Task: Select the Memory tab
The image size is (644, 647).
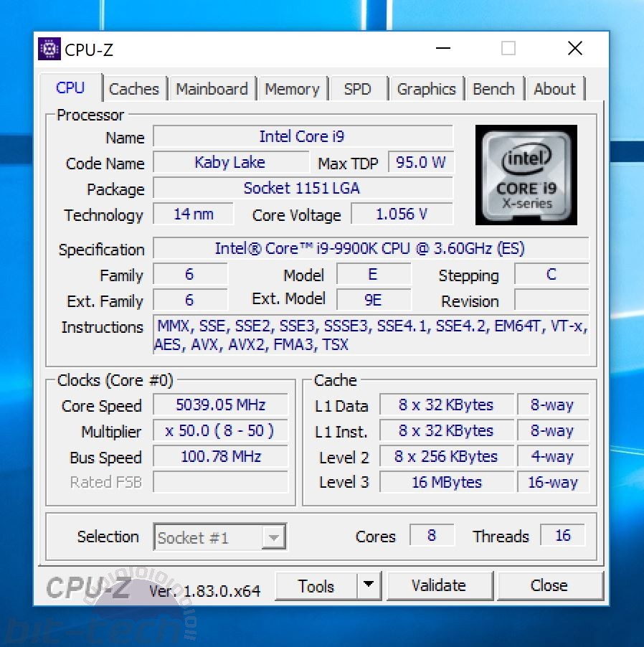Action: 293,88
